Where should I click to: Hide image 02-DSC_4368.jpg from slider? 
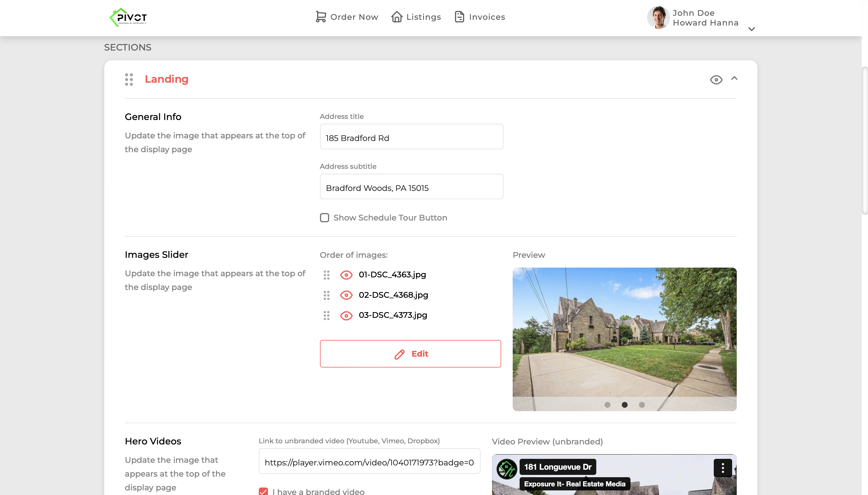346,295
